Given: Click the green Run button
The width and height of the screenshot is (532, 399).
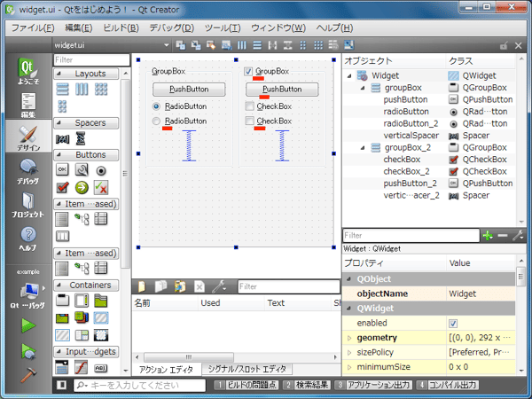Looking at the screenshot, I should click(28, 325).
